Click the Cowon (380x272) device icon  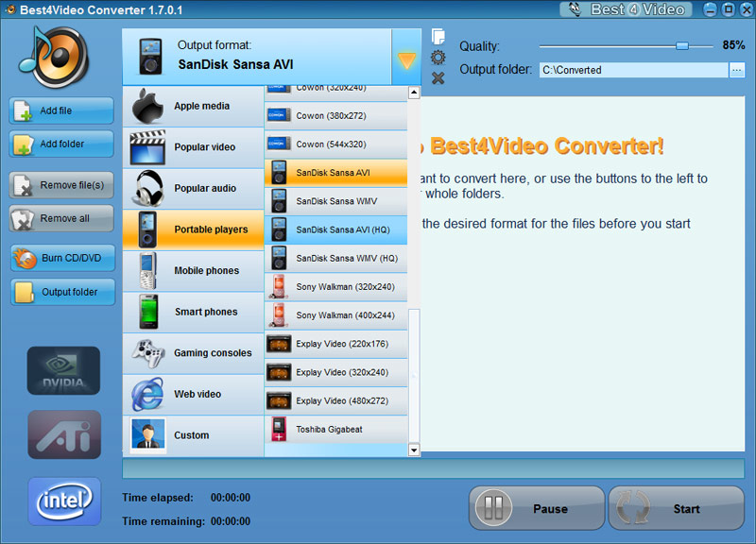(x=279, y=115)
